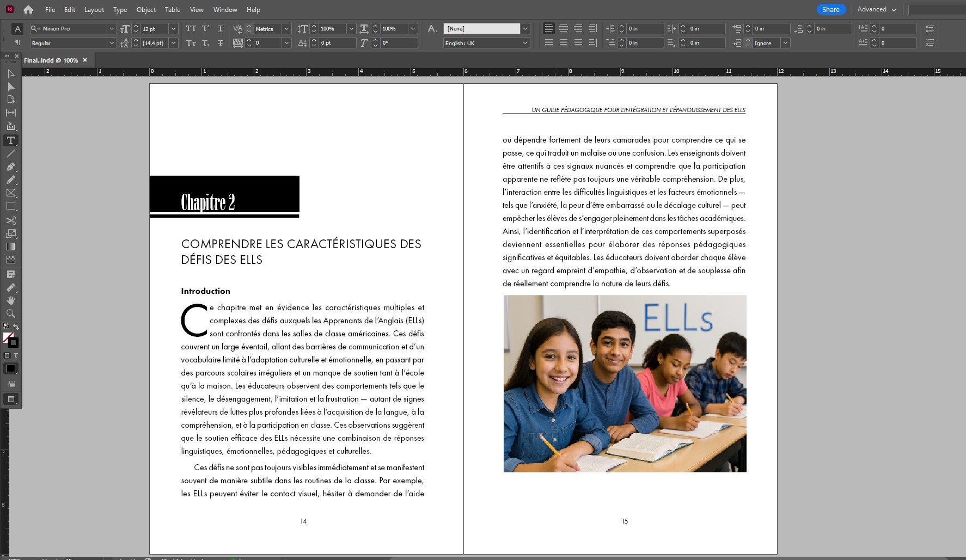Pick the Line tool
Image resolution: width=966 pixels, height=560 pixels.
point(11,153)
